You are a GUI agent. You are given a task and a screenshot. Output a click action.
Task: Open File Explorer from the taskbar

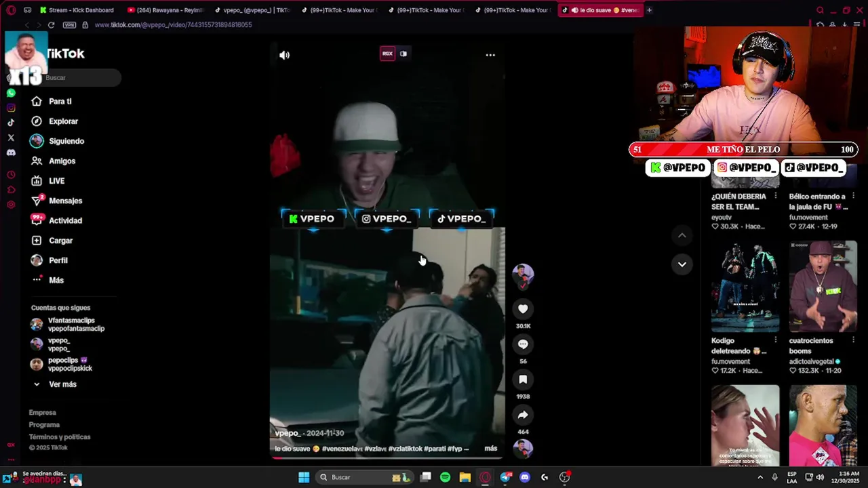[x=465, y=477]
